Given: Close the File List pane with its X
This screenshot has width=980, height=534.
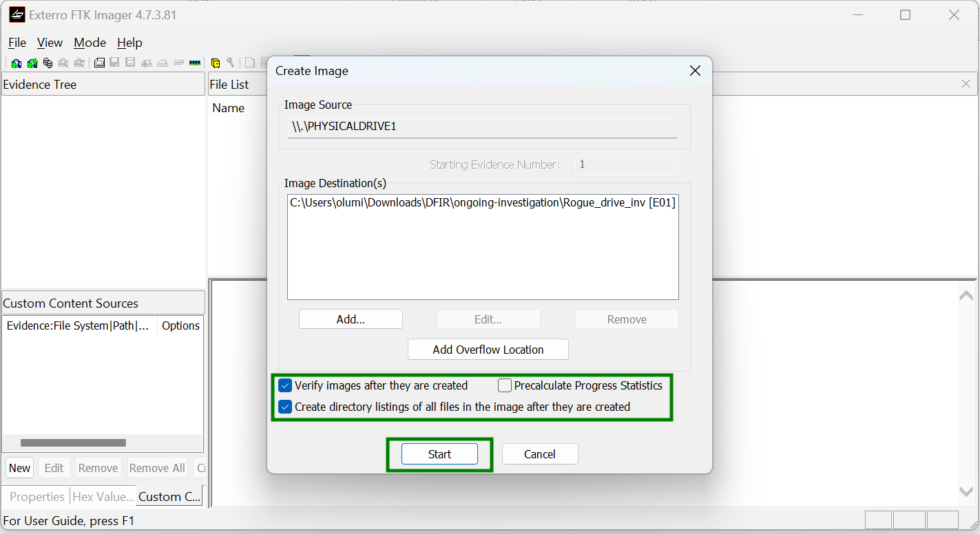Looking at the screenshot, I should tap(966, 84).
